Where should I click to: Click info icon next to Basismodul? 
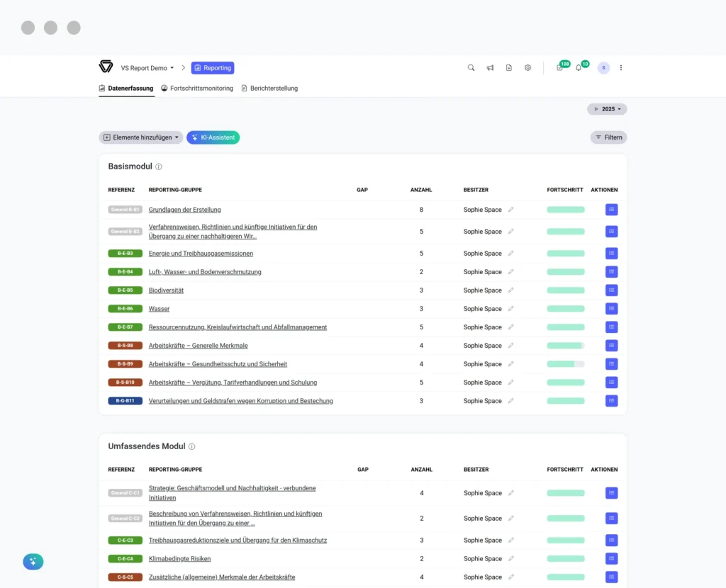(x=159, y=166)
